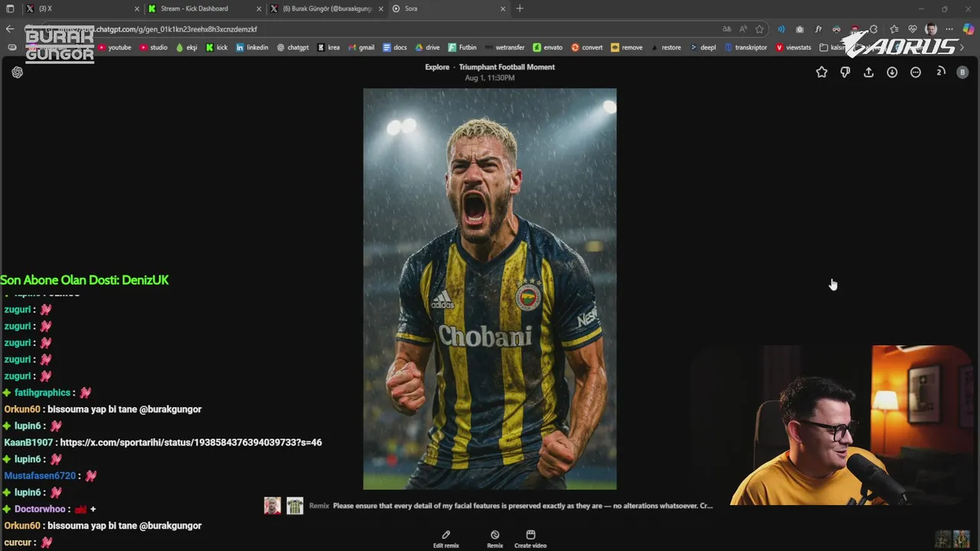Open the docs bookmark
The image size is (980, 551).
[394, 47]
